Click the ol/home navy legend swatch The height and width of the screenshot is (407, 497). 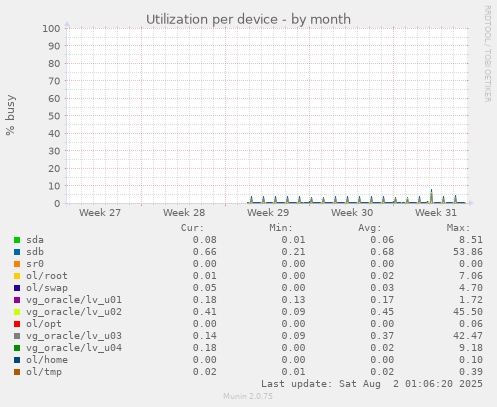[17, 360]
